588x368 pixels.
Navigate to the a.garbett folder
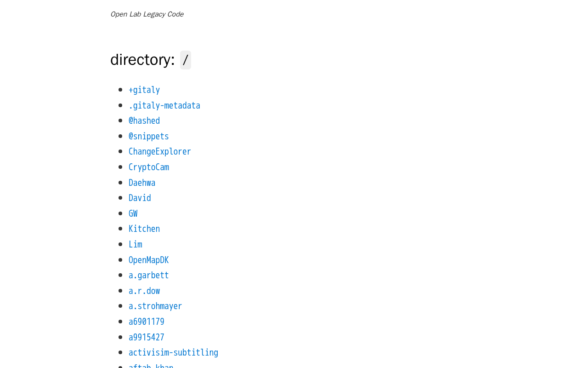(149, 276)
